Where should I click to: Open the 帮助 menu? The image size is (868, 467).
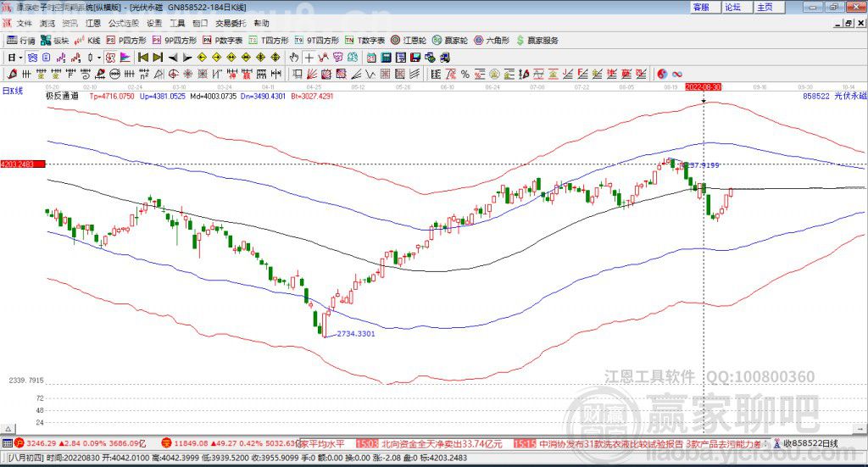point(261,23)
